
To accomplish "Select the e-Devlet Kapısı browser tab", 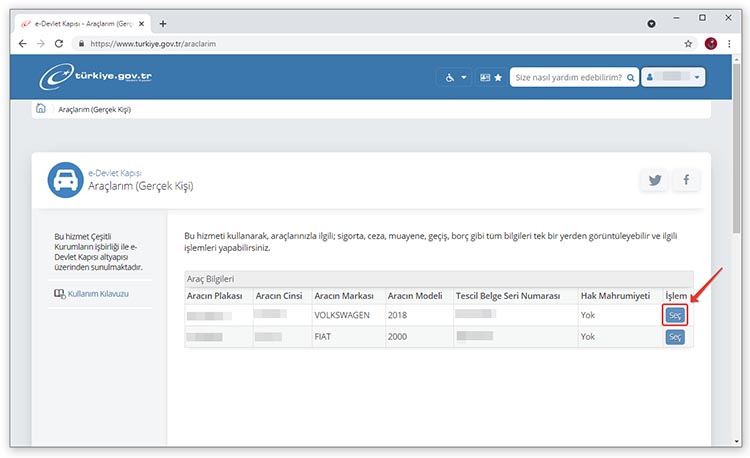I will pyautogui.click(x=85, y=24).
